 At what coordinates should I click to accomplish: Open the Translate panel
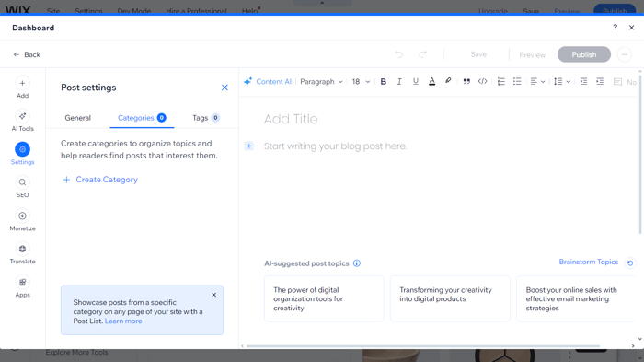[x=22, y=253]
